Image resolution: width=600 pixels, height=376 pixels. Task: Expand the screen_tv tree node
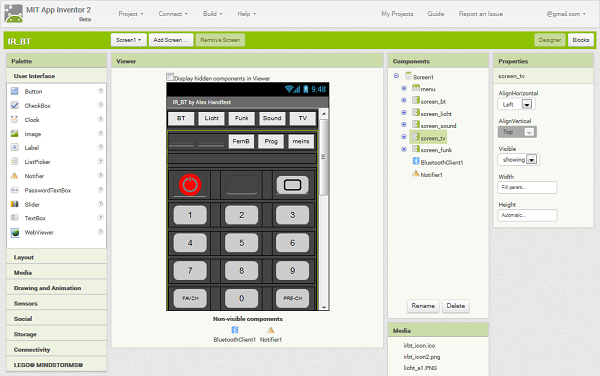click(404, 137)
